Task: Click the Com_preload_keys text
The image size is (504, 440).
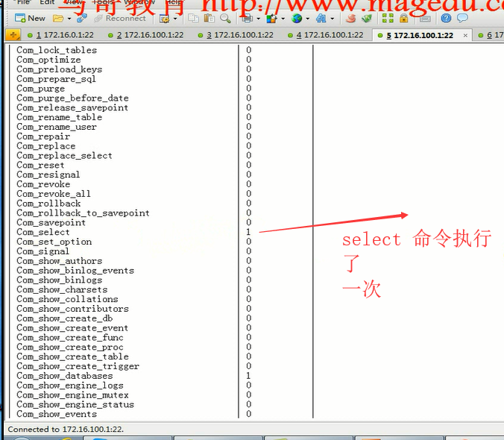Action: (x=60, y=69)
